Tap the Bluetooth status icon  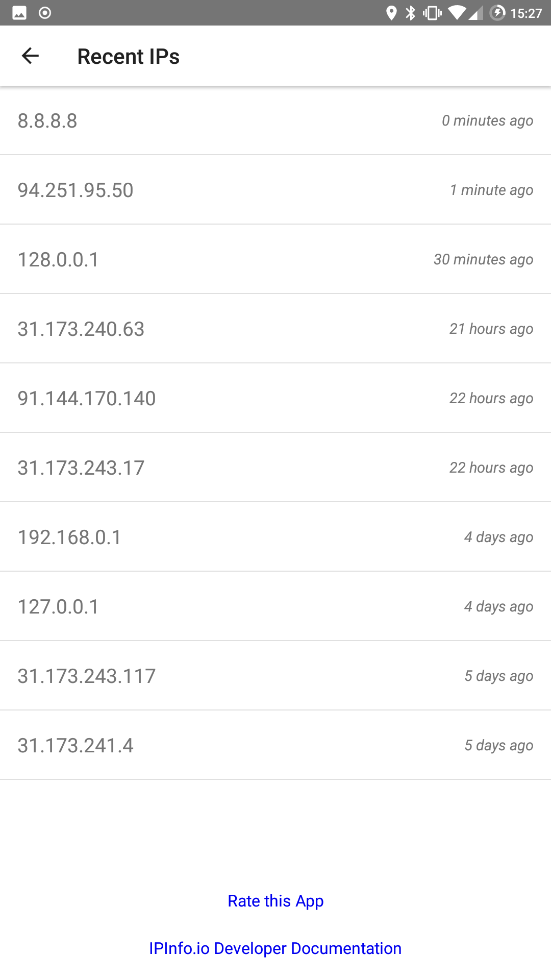point(411,13)
